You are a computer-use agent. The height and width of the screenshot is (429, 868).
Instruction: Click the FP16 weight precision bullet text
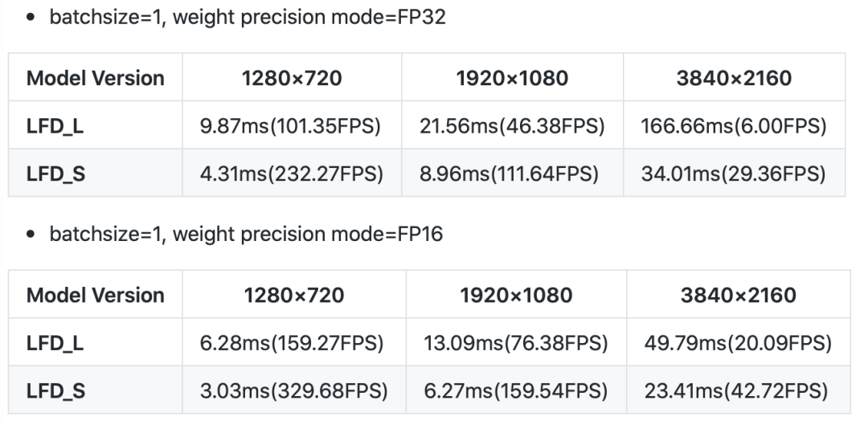coord(248,235)
